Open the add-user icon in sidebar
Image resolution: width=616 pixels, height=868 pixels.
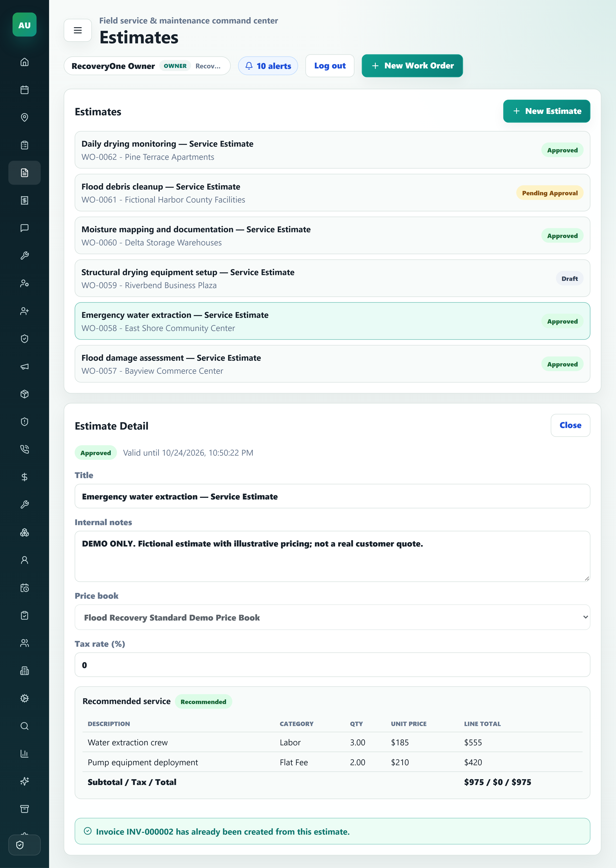(x=24, y=311)
